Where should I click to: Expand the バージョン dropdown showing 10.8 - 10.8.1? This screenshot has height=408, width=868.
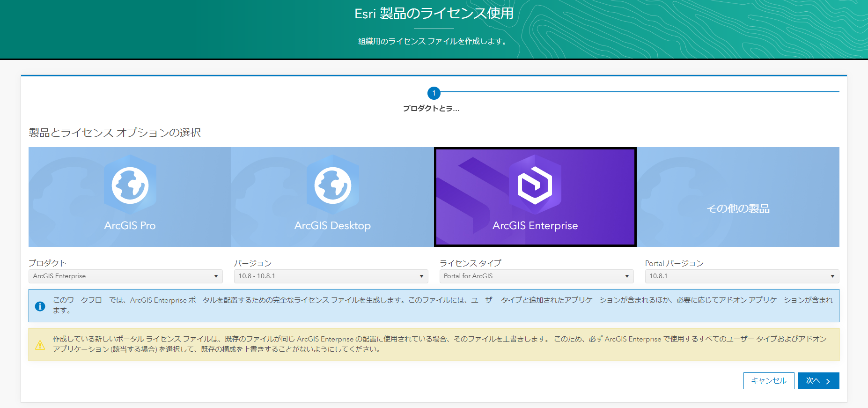click(x=331, y=276)
